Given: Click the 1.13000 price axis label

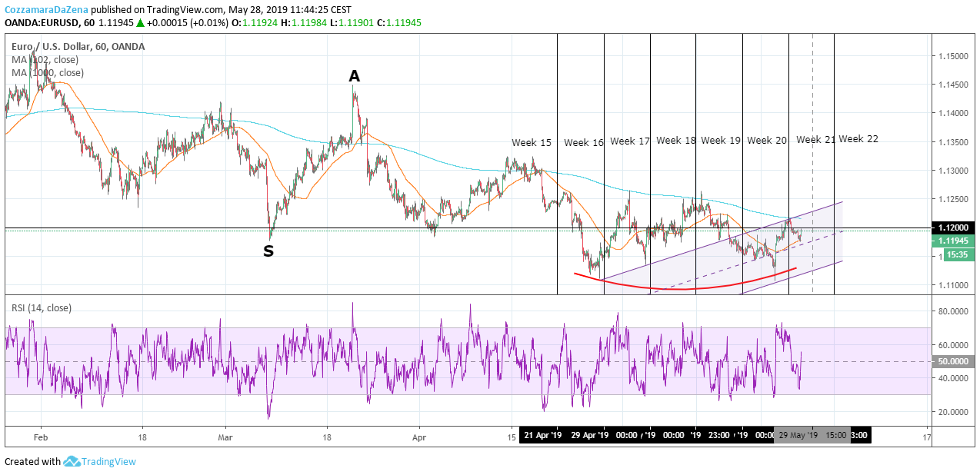Looking at the screenshot, I should 952,171.
